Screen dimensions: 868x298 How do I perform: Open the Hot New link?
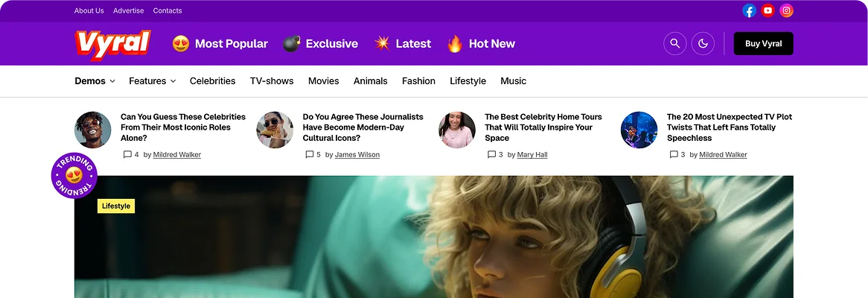pyautogui.click(x=491, y=43)
